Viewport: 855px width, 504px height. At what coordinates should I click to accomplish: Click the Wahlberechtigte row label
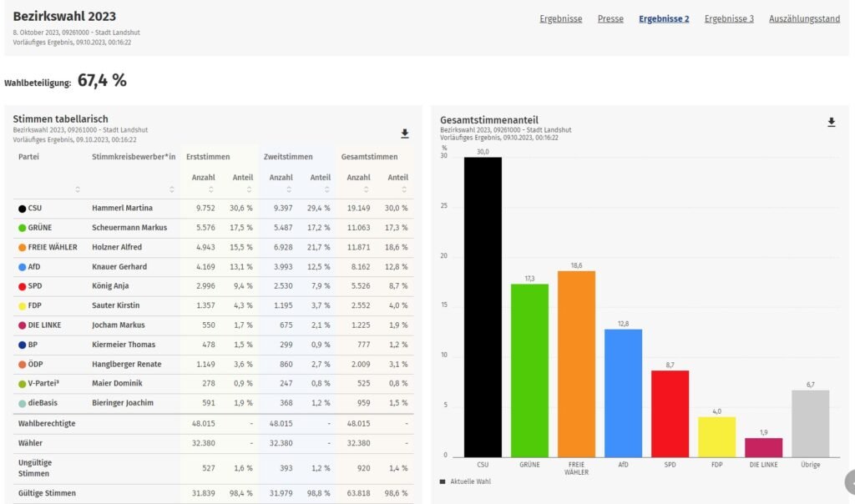click(47, 424)
